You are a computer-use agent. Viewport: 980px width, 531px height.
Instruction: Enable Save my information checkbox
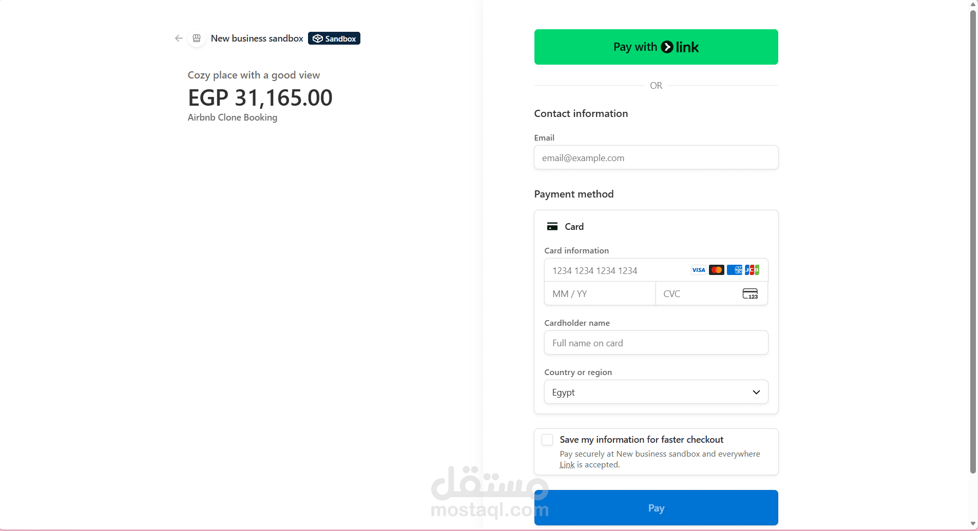[x=547, y=440]
